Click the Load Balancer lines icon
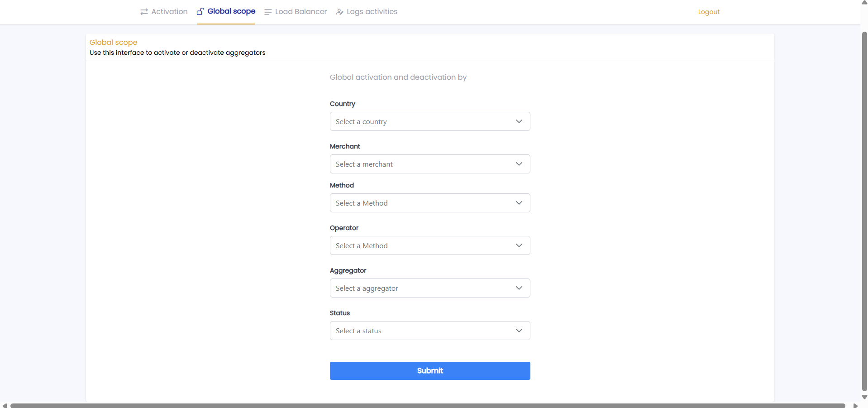The image size is (868, 408). pyautogui.click(x=268, y=12)
